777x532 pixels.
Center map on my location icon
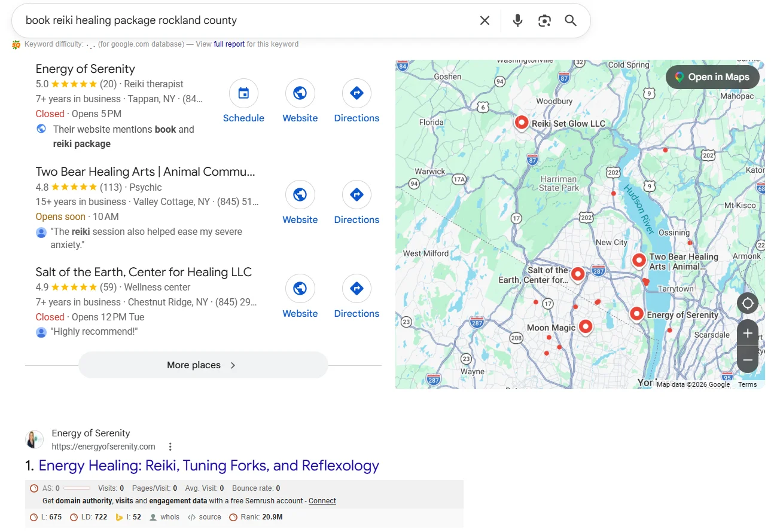pyautogui.click(x=748, y=303)
